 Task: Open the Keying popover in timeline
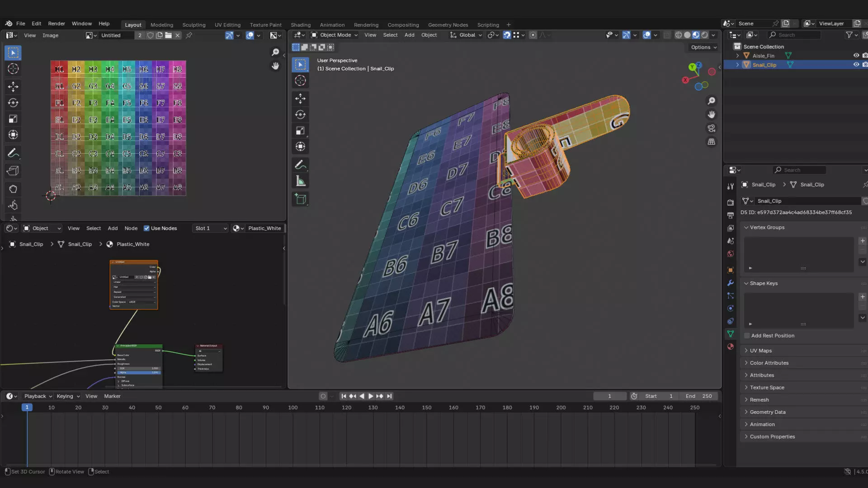click(68, 396)
